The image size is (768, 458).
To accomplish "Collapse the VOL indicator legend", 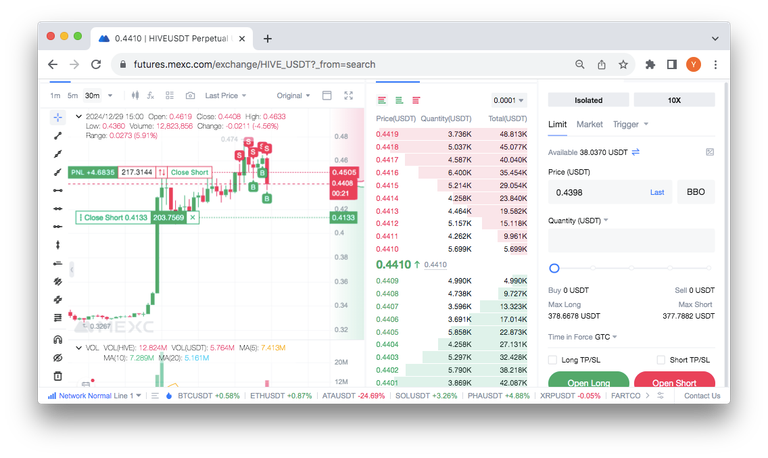I will [78, 348].
